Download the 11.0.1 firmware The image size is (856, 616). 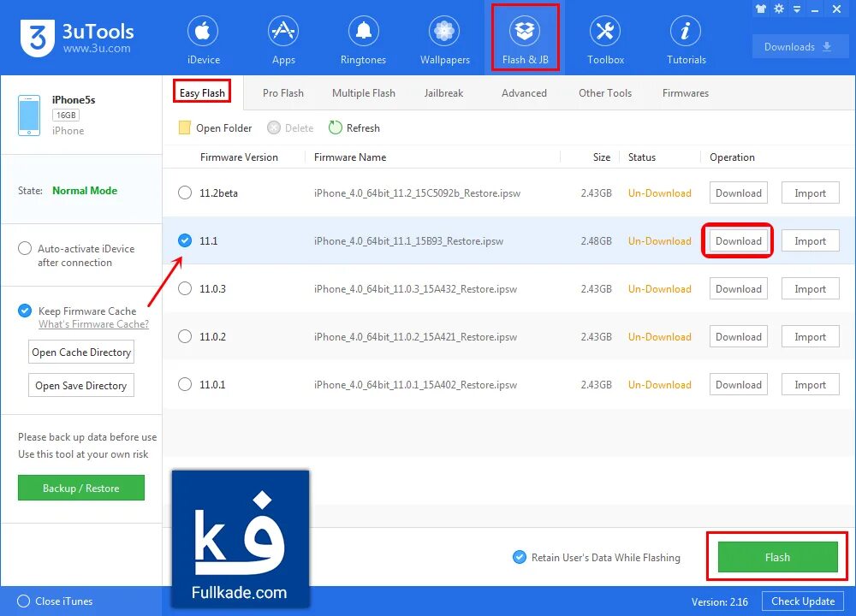point(738,385)
